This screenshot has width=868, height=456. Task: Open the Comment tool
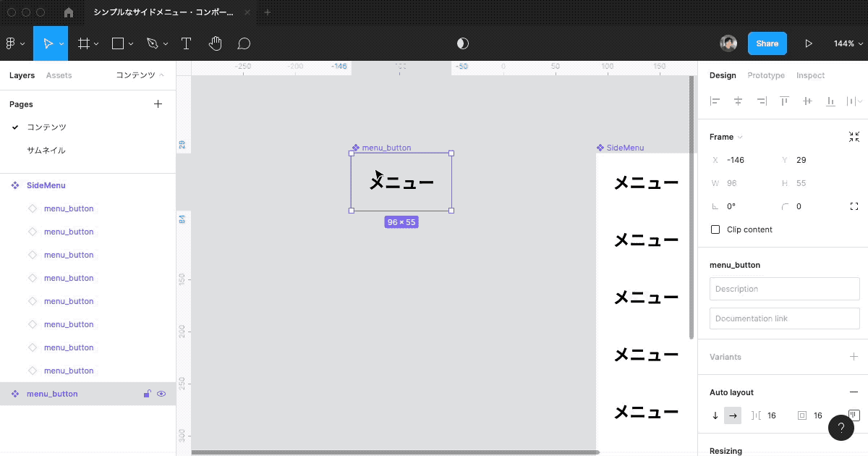(x=244, y=43)
